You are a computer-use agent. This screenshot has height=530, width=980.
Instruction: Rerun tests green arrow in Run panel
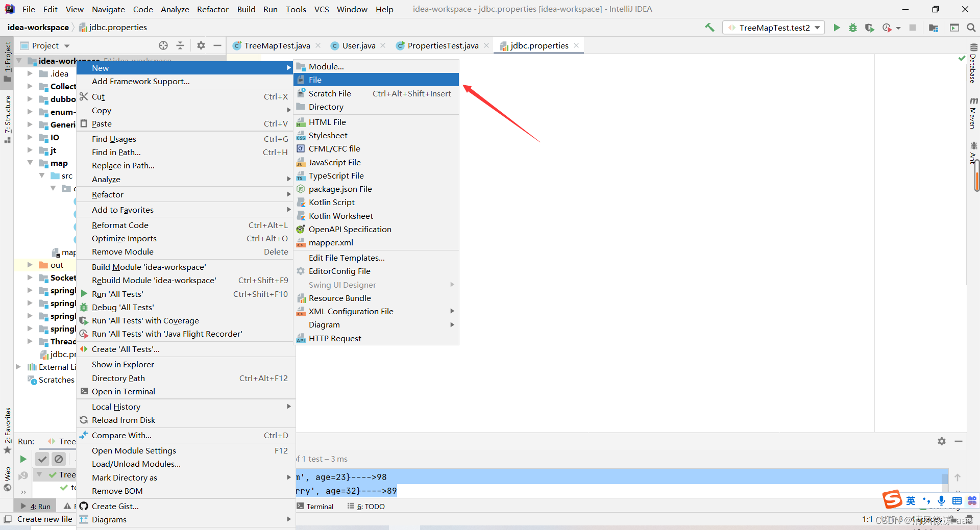[x=23, y=459]
